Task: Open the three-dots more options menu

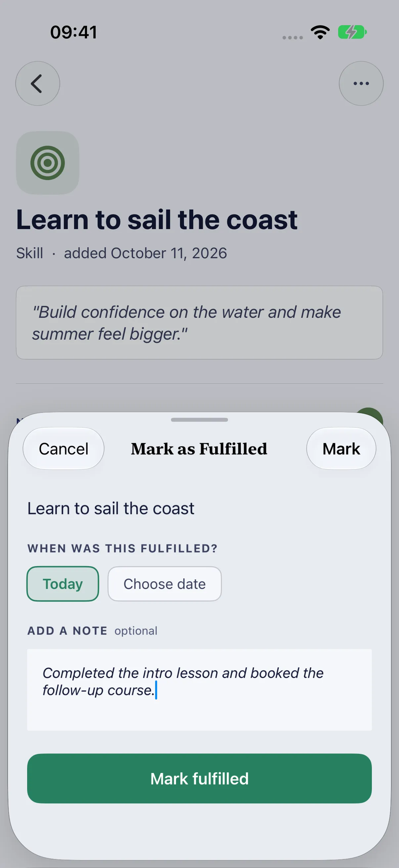Action: (361, 83)
